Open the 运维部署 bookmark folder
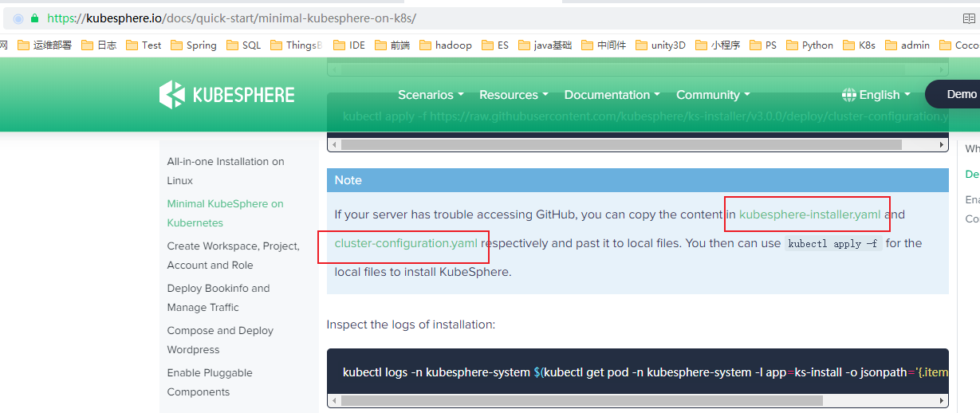The height and width of the screenshot is (413, 980). pyautogui.click(x=45, y=45)
